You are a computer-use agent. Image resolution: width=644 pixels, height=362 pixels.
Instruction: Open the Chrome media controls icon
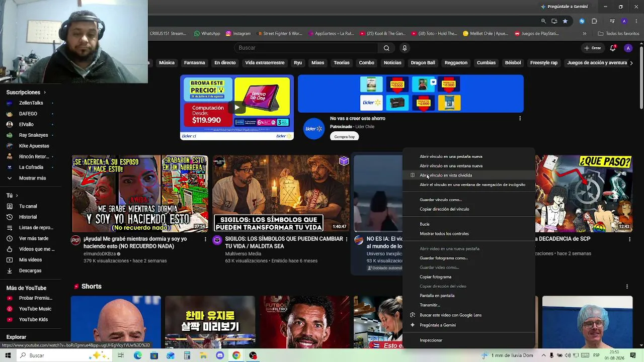click(612, 21)
